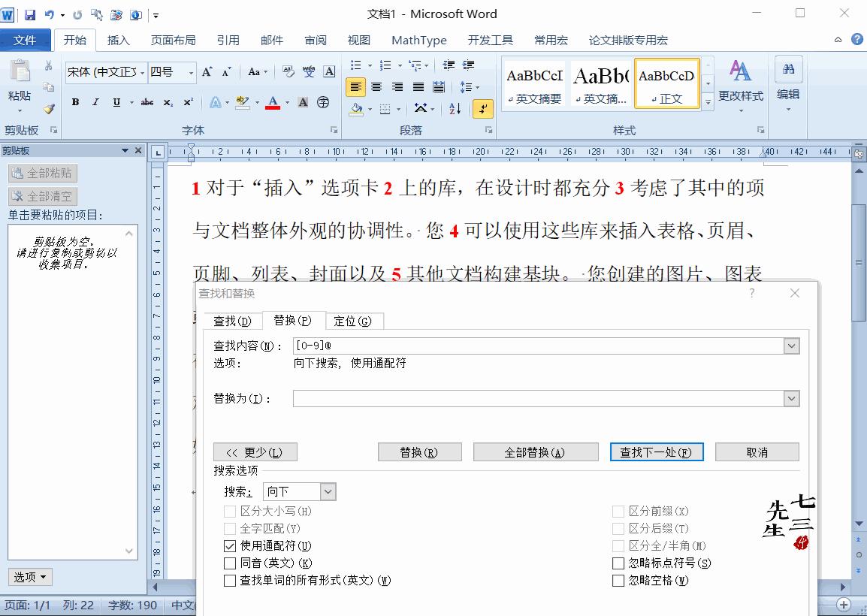This screenshot has height=616, width=867.
Task: Open the font color red swatch menu
Action: (x=287, y=103)
